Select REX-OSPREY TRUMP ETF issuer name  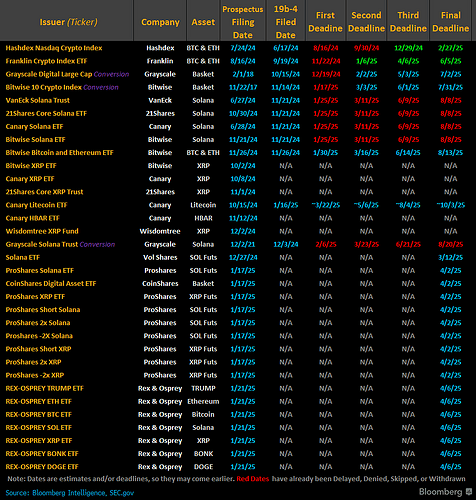tap(44, 388)
